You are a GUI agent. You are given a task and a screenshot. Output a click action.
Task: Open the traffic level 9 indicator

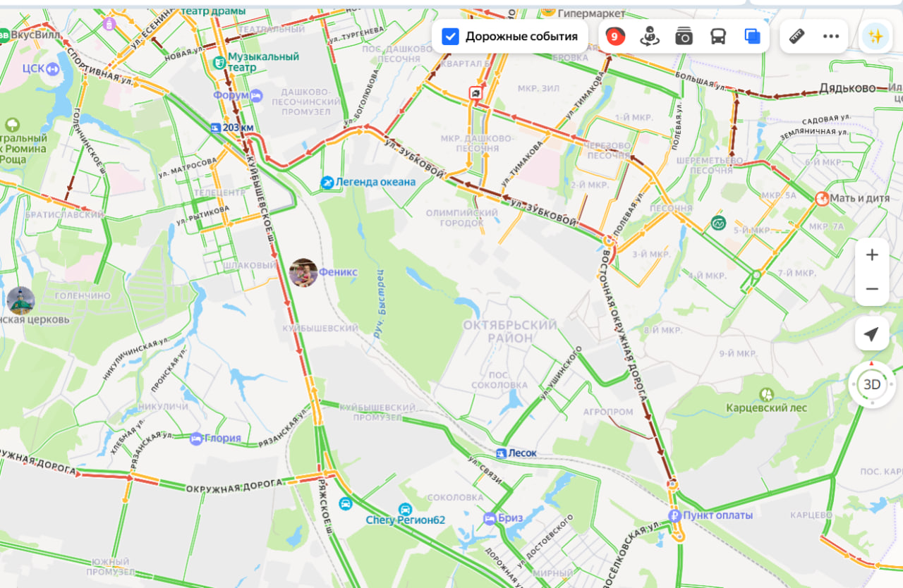(615, 37)
